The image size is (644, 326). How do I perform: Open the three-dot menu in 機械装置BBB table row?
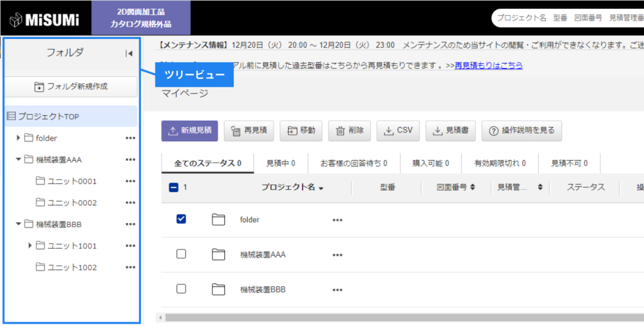[337, 290]
